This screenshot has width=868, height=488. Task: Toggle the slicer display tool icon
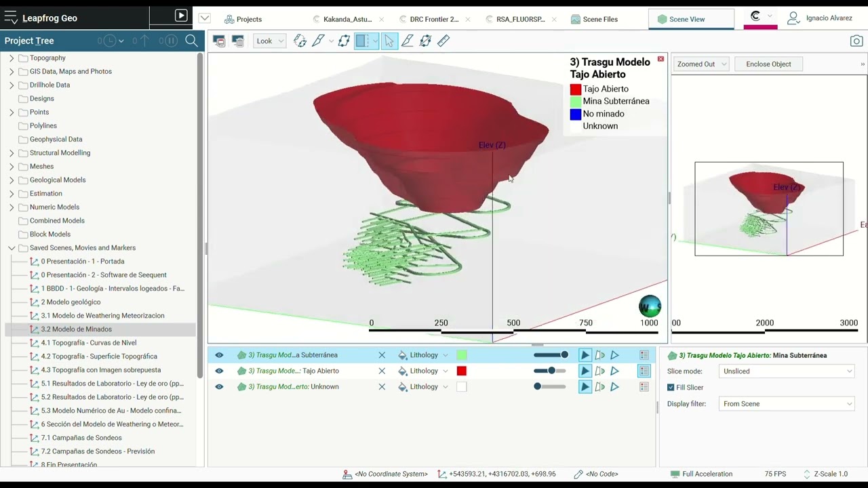[x=363, y=41]
